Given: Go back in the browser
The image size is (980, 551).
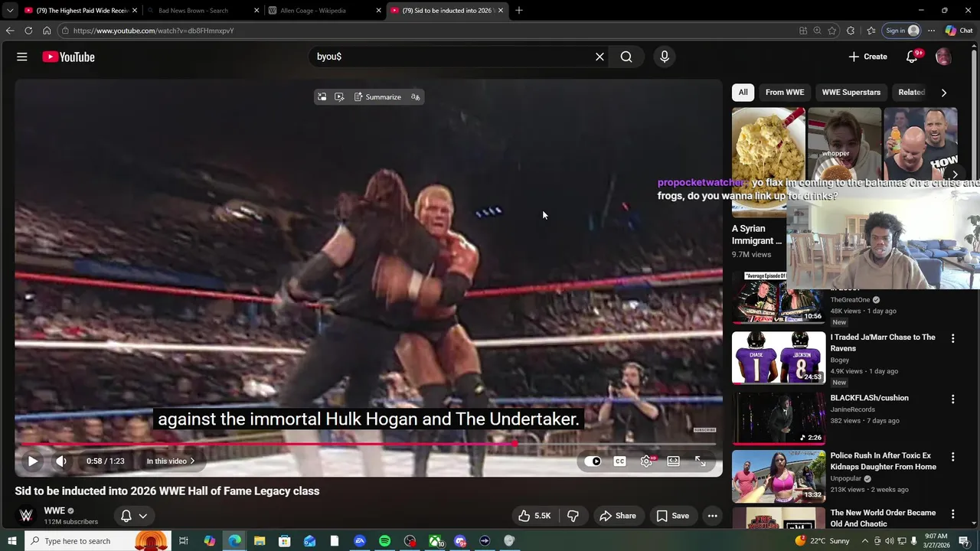Looking at the screenshot, I should point(10,31).
